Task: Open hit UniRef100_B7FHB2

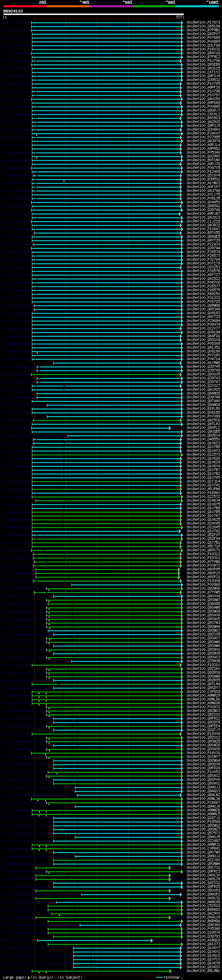Action: point(203,30)
